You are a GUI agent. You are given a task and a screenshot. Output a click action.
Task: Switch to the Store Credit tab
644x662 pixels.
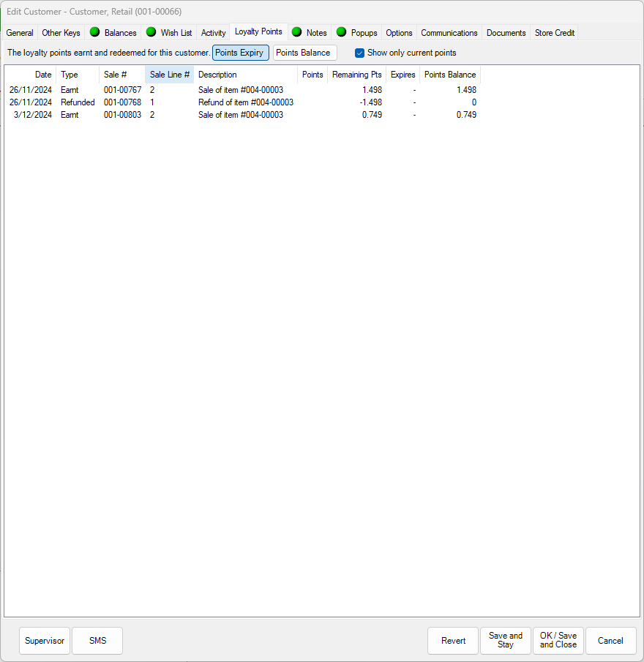click(554, 32)
